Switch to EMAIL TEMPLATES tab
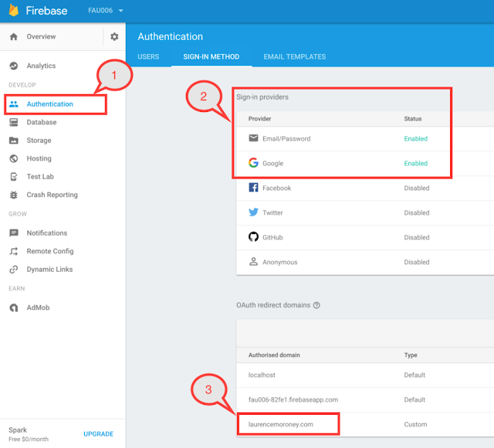The image size is (494, 448). click(x=295, y=56)
